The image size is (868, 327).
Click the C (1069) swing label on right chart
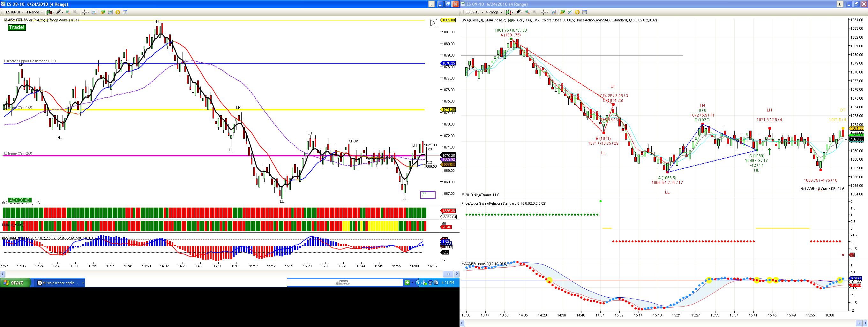click(756, 156)
